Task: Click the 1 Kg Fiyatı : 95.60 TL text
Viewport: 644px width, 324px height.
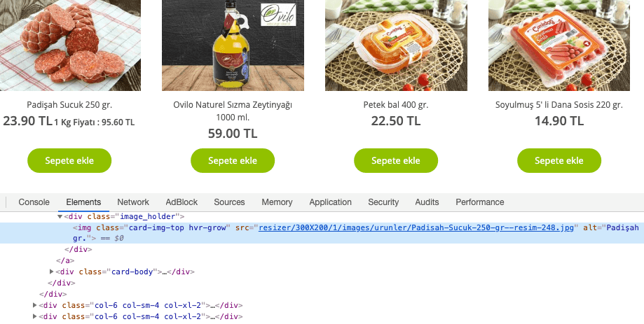Action: [x=95, y=122]
